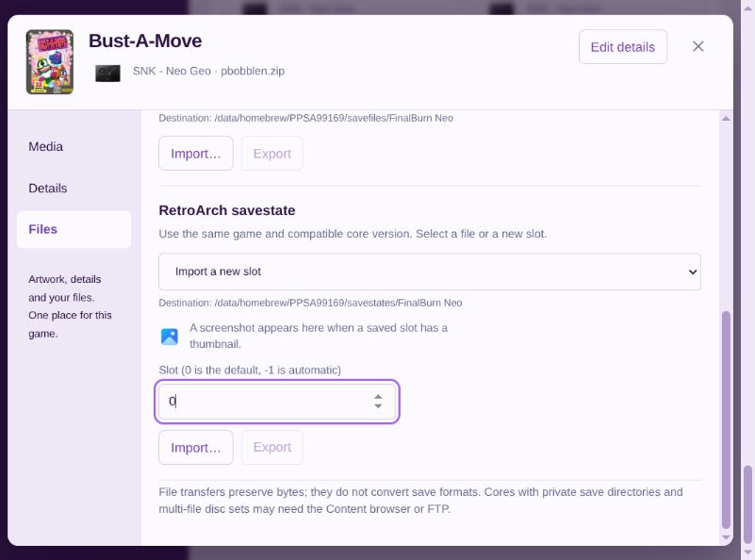The height and width of the screenshot is (560, 755).
Task: Click the Neo Geo console icon
Action: [107, 74]
